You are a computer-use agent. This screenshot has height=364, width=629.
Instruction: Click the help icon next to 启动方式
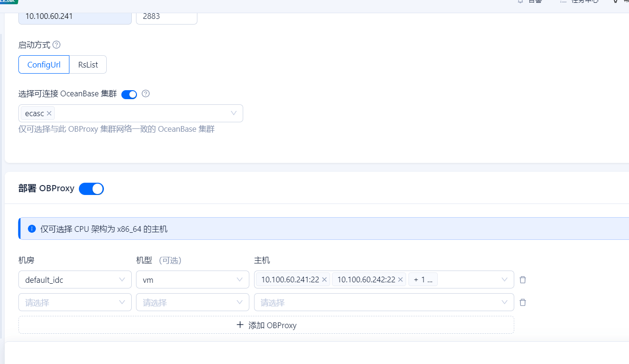point(57,45)
